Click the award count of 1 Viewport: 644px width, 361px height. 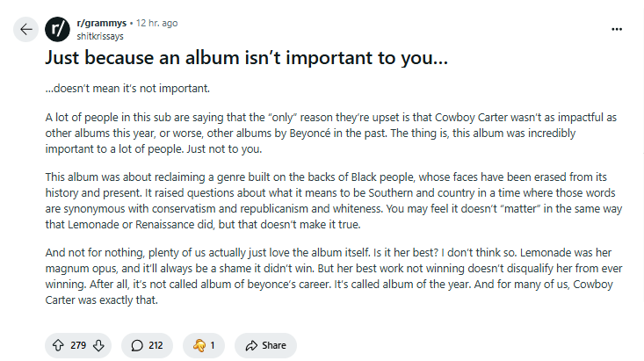(213, 345)
